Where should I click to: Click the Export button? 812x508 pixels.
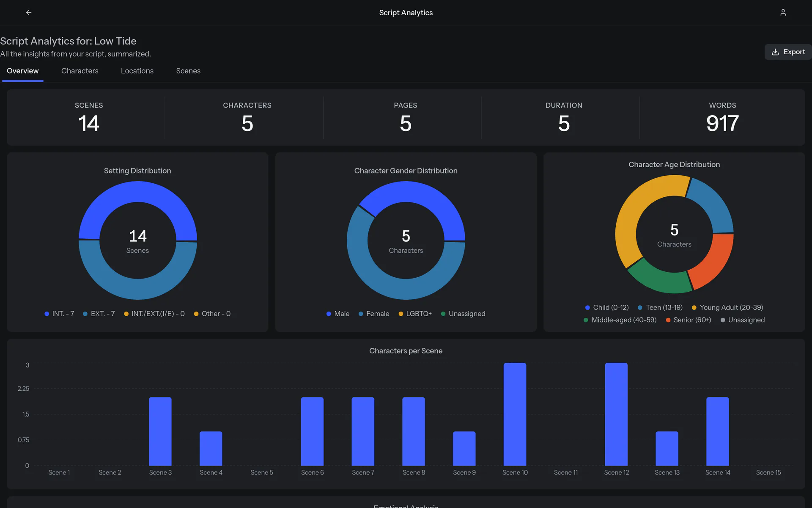tap(788, 52)
